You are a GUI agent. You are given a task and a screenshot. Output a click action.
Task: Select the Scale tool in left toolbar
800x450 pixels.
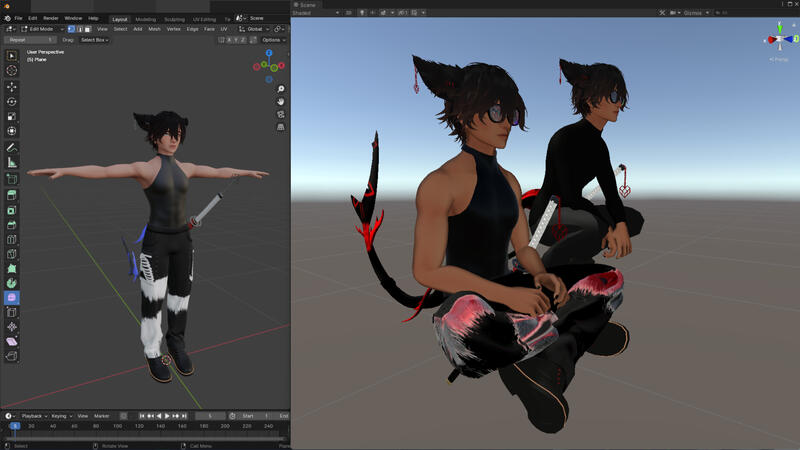pos(12,116)
